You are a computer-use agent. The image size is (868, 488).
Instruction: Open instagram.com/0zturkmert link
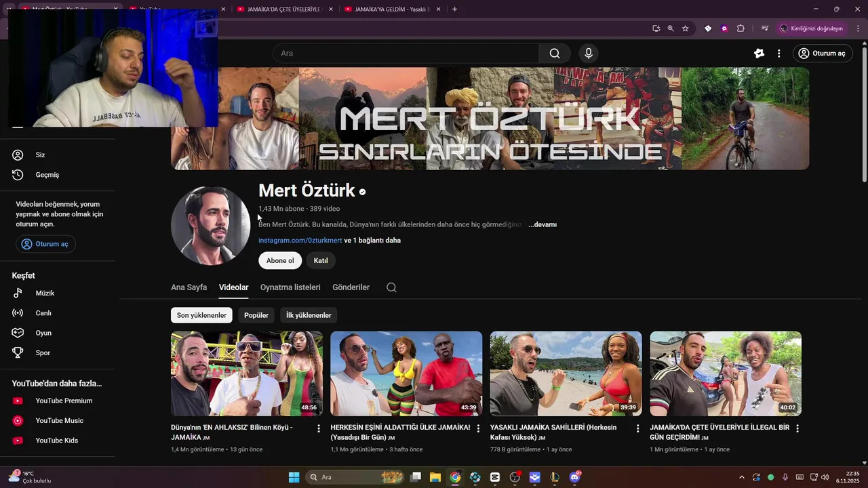(300, 241)
